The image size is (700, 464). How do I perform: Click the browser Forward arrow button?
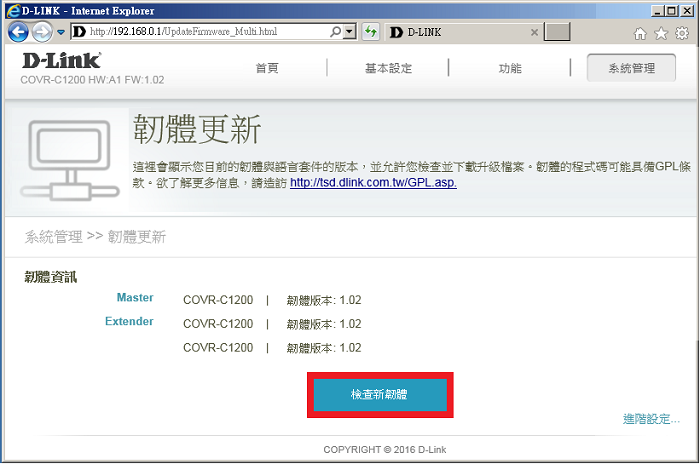(x=41, y=32)
